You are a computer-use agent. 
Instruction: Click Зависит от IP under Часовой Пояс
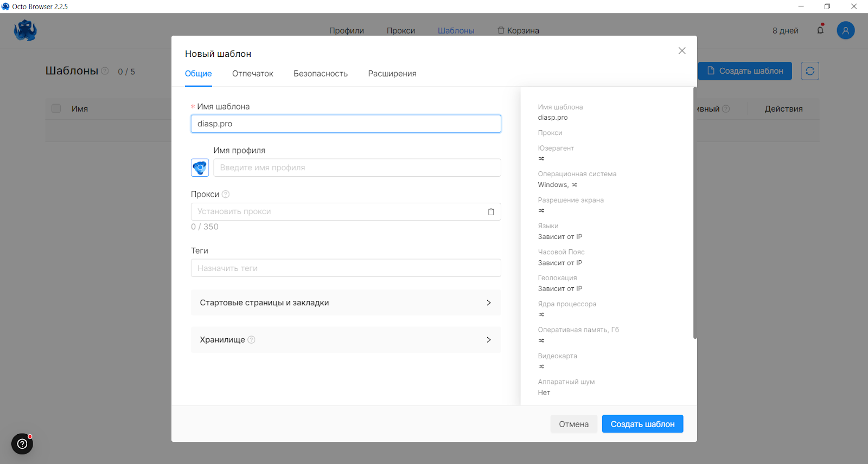coord(560,263)
